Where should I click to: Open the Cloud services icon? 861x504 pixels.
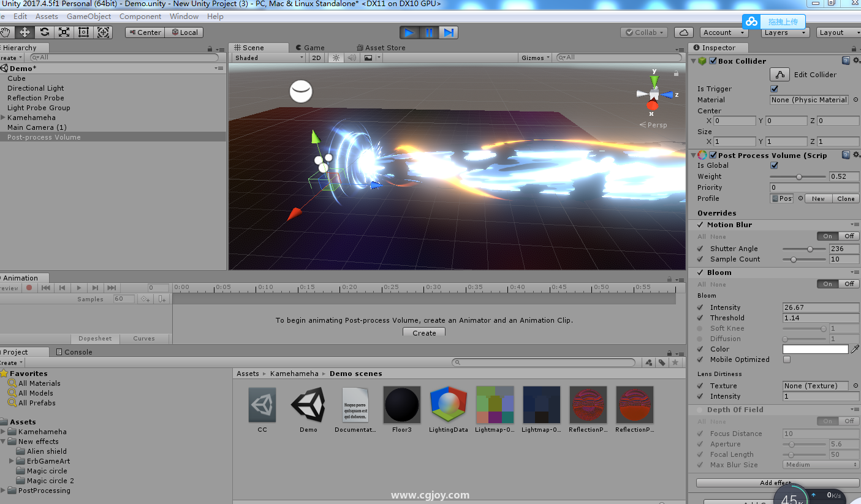tap(684, 32)
